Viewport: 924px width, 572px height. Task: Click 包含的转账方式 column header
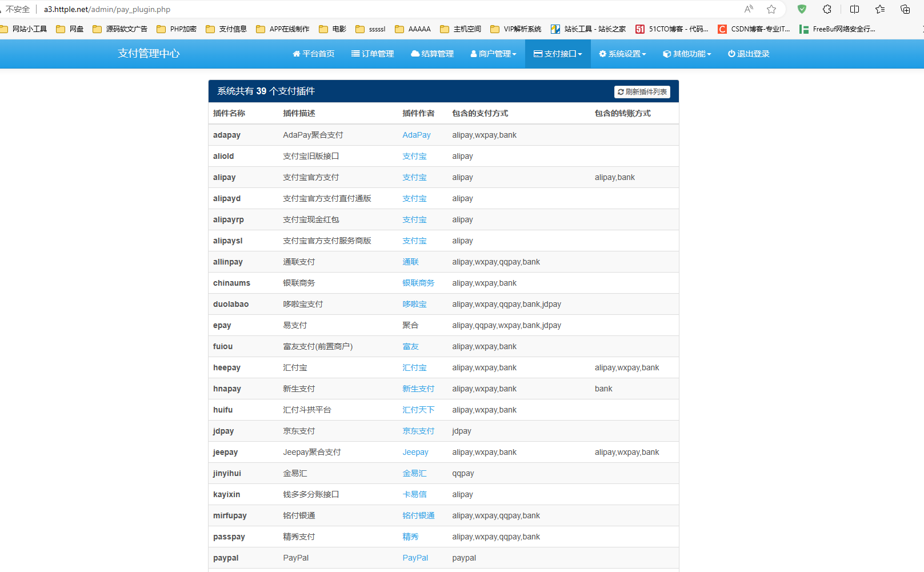(x=622, y=114)
